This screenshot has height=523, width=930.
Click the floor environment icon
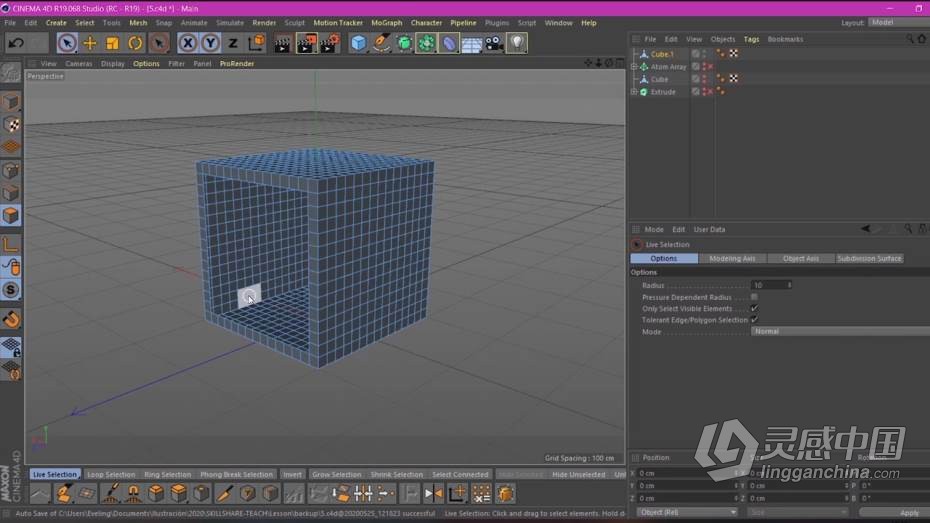(472, 43)
